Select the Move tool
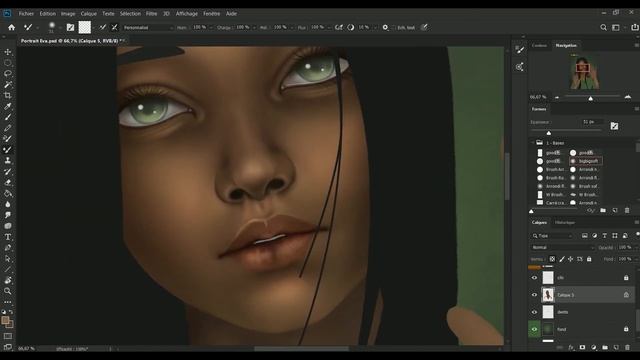Image resolution: width=640 pixels, height=360 pixels. (8, 52)
